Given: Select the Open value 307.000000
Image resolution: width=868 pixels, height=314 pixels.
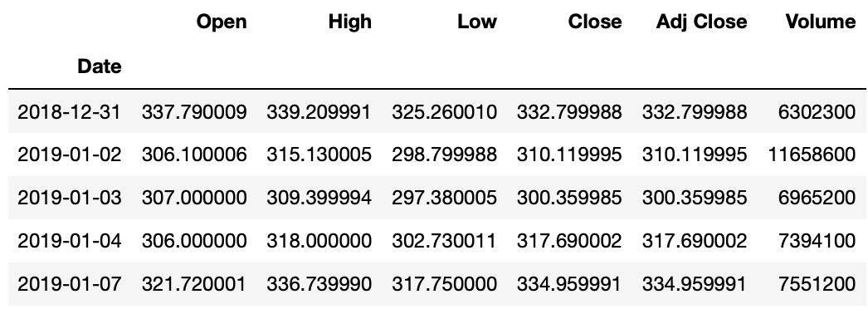Looking at the screenshot, I should tap(194, 197).
